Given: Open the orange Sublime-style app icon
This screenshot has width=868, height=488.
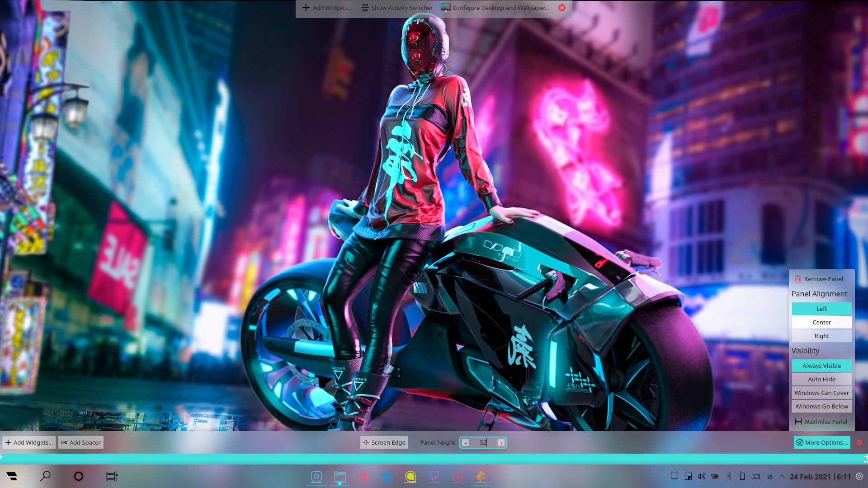Looking at the screenshot, I should pyautogui.click(x=481, y=476).
